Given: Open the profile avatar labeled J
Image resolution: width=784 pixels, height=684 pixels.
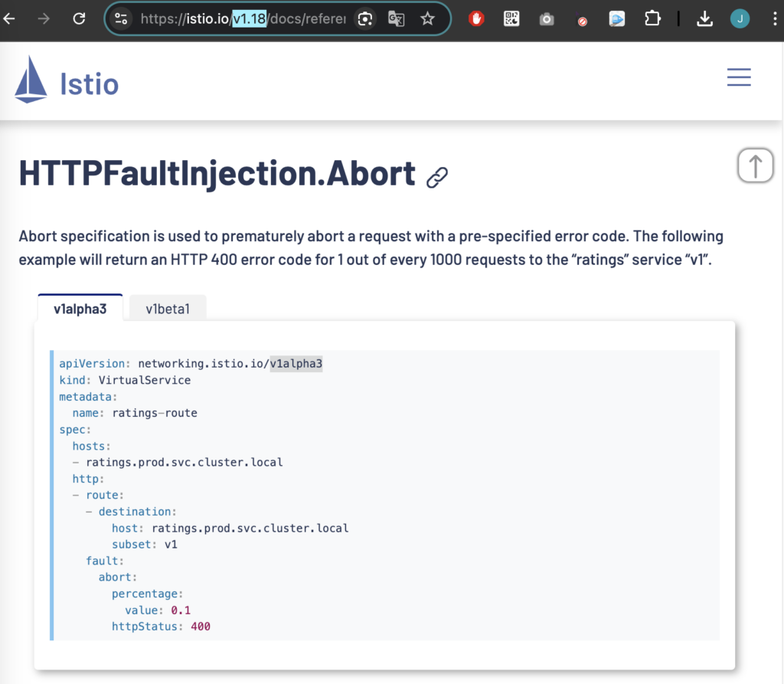Looking at the screenshot, I should click(x=740, y=19).
